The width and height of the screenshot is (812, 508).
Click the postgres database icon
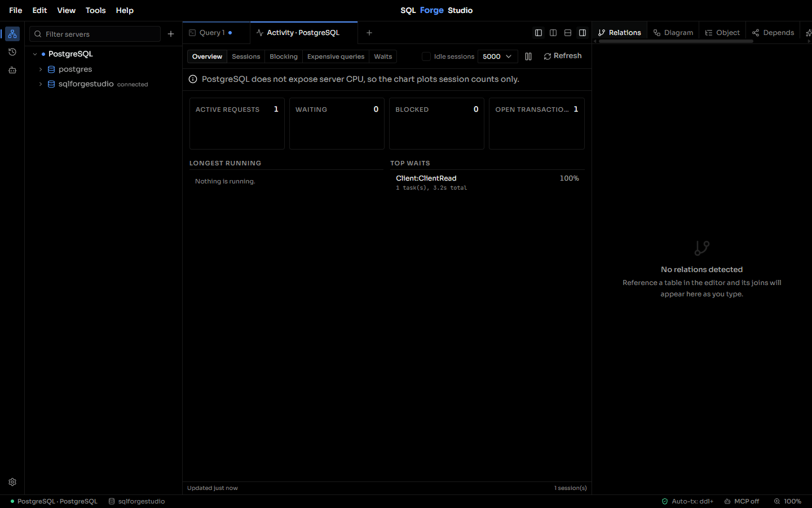[51, 69]
